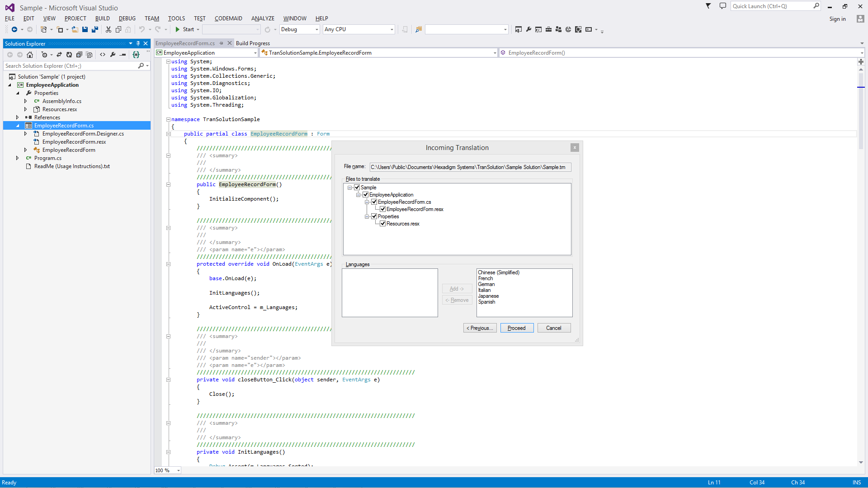Click the notifications filter flag icon

click(x=708, y=6)
